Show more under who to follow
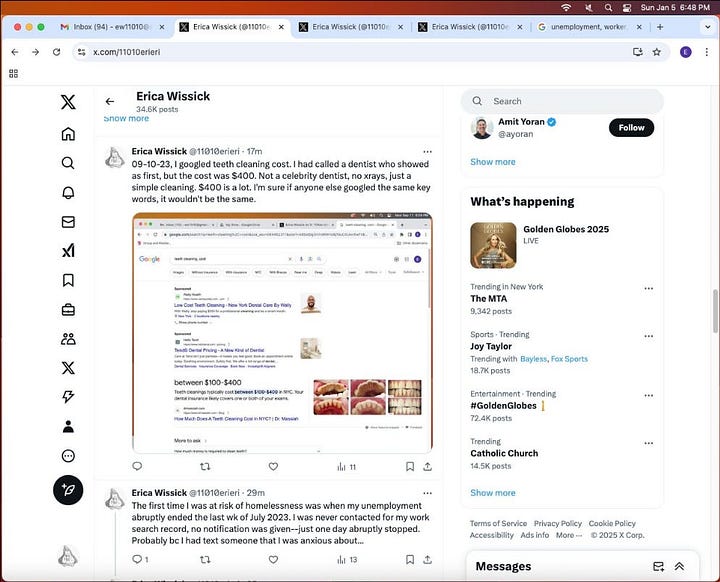The height and width of the screenshot is (582, 720). point(493,162)
